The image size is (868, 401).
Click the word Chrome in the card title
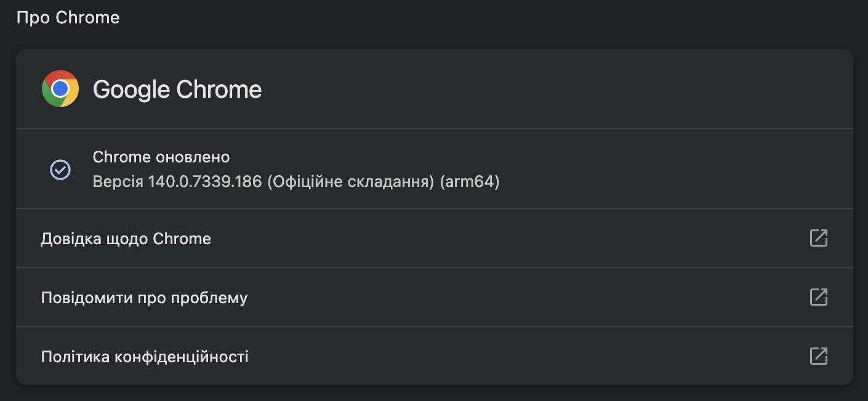click(219, 90)
